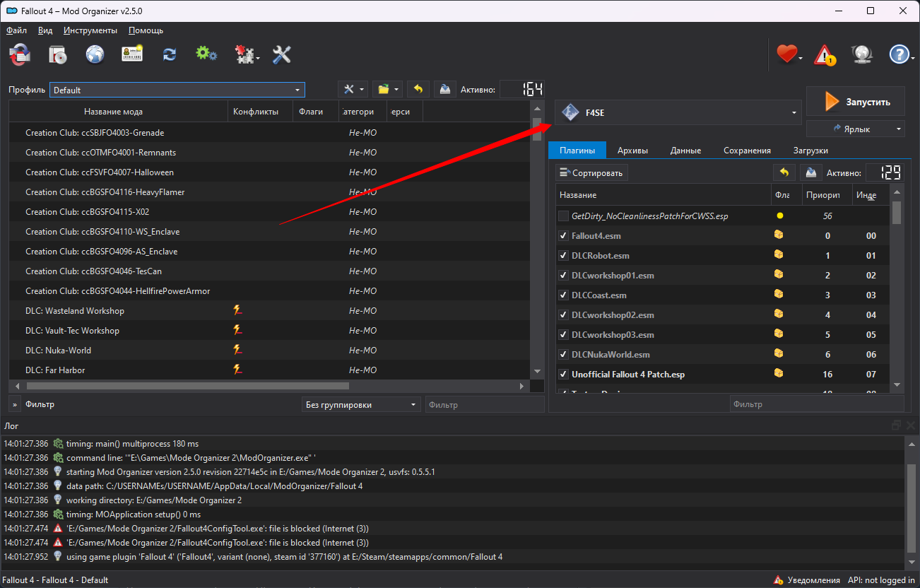Viewport: 920px width, 588px height.
Task: Disable the DLCCoast.esm plugin checkbox
Action: (563, 295)
